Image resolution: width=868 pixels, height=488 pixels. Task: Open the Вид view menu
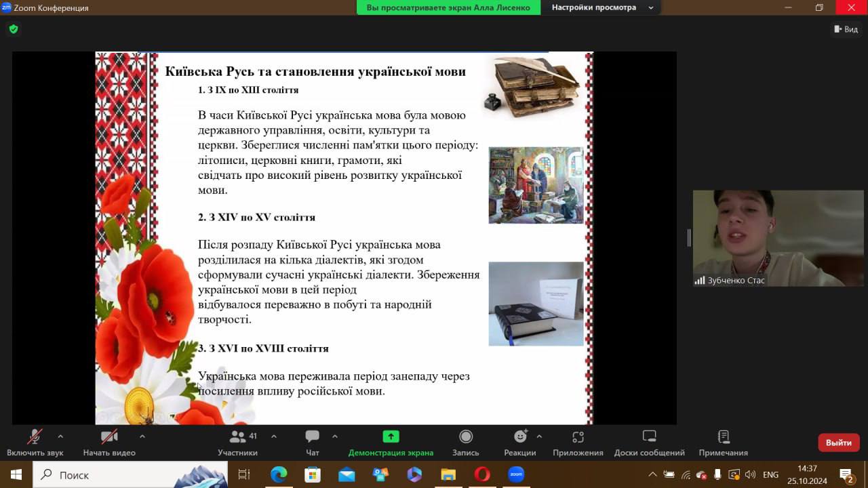pyautogui.click(x=846, y=29)
